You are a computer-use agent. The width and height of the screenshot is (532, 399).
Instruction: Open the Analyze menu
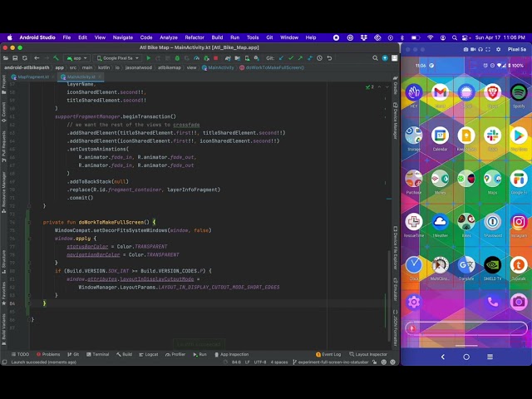(169, 37)
